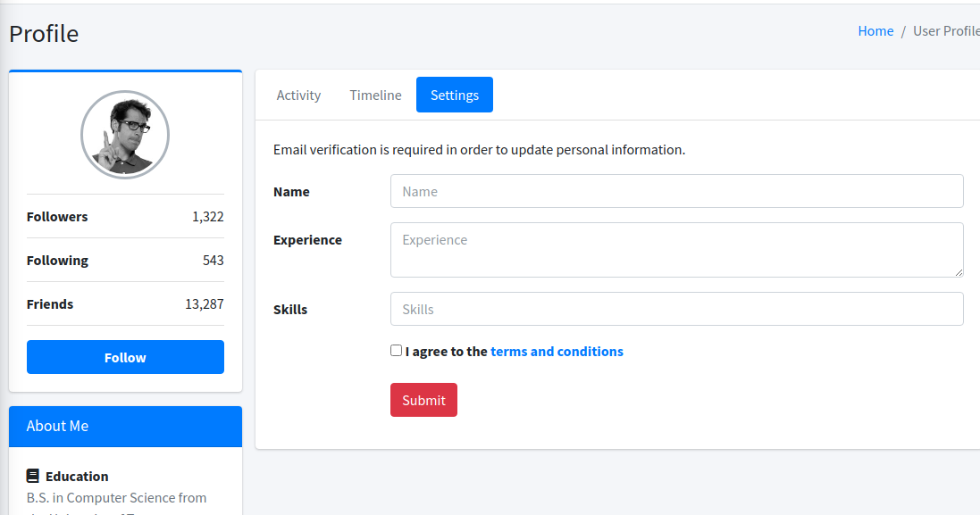This screenshot has width=980, height=515.
Task: Click the user profile avatar picture
Action: click(125, 135)
